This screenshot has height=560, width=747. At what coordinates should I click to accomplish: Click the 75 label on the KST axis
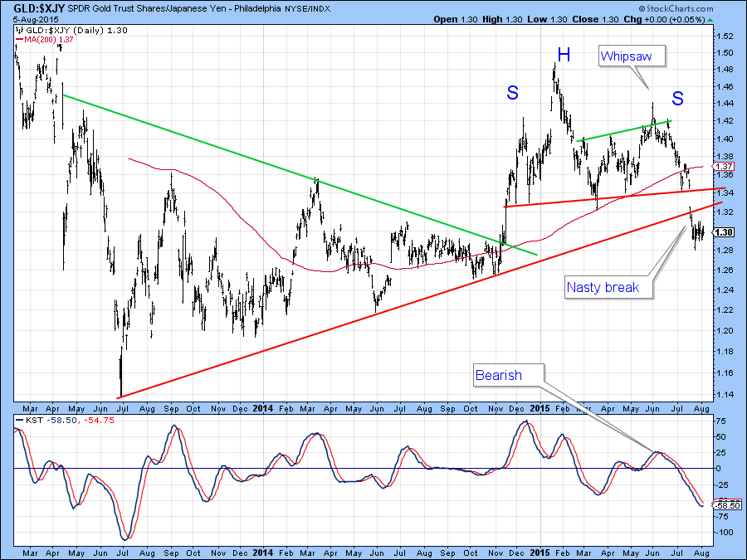(x=720, y=421)
